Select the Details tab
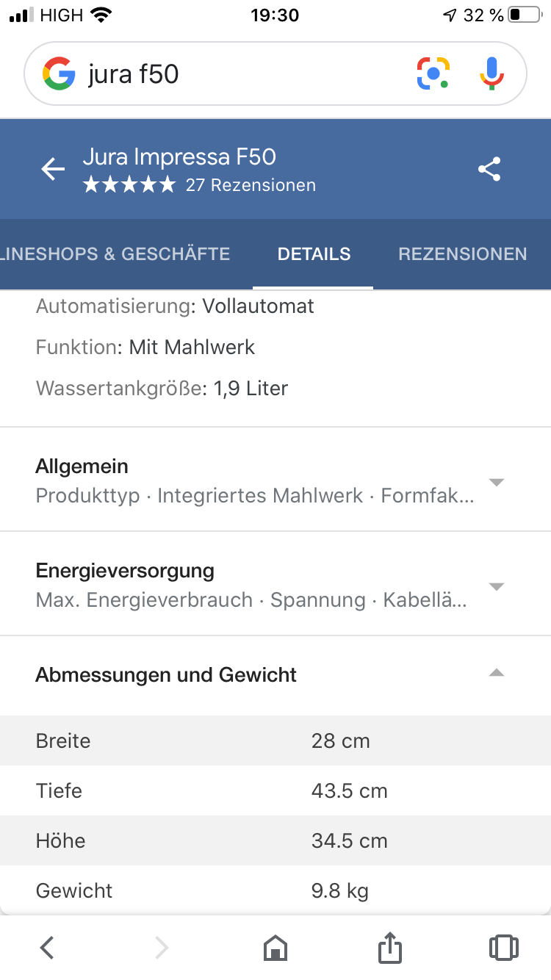The height and width of the screenshot is (980, 551). [314, 254]
